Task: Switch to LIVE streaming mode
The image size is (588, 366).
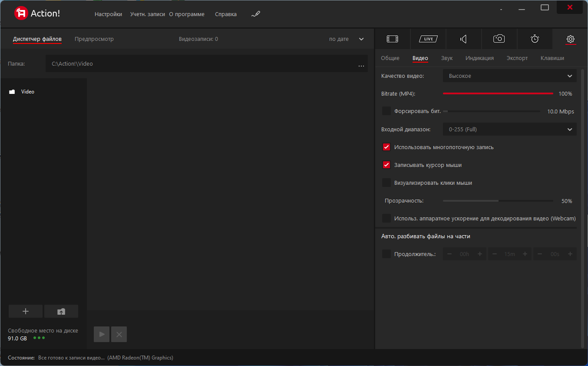Action: [428, 39]
